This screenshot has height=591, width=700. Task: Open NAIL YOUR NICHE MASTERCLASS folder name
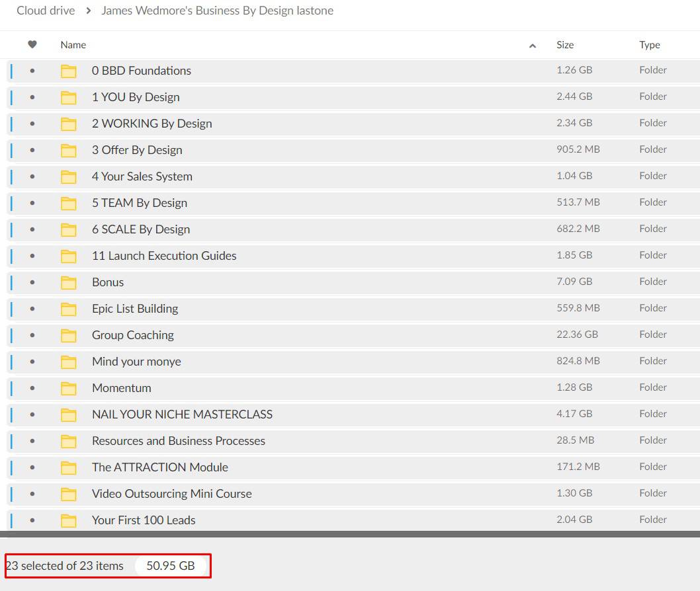coord(182,414)
